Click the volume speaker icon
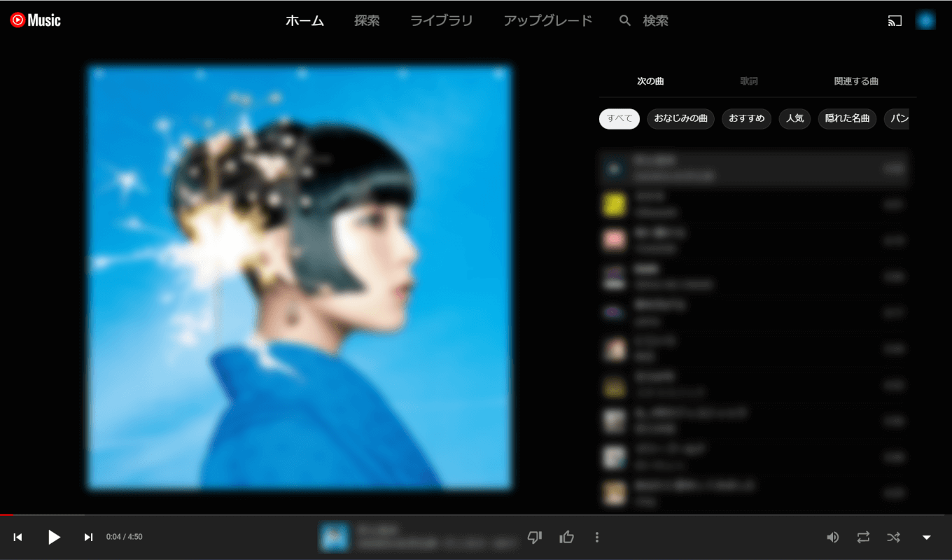The height and width of the screenshot is (560, 952). (832, 537)
